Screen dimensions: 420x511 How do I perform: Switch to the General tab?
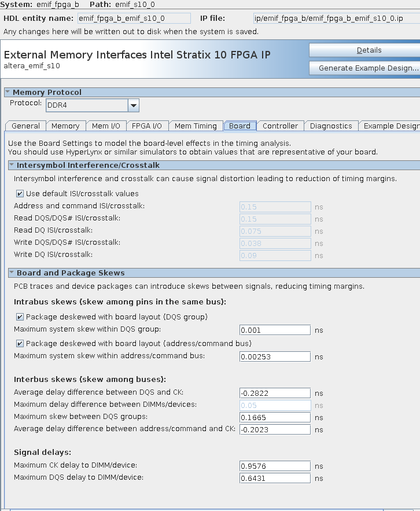[25, 126]
